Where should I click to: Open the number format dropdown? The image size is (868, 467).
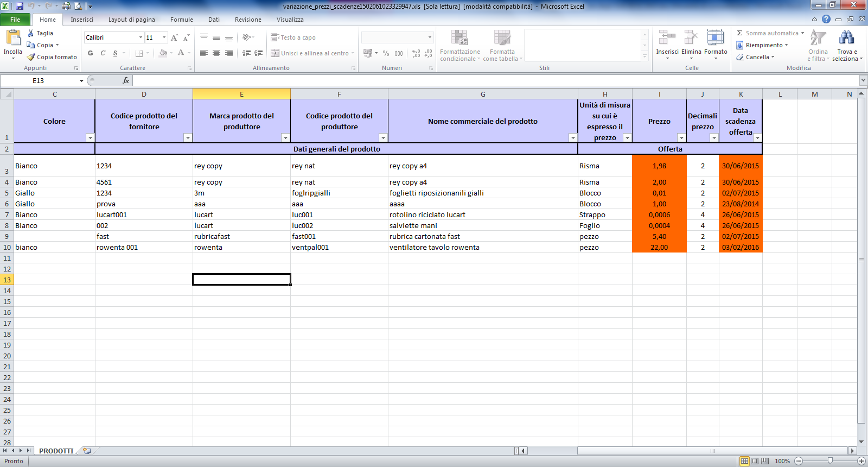tap(430, 37)
